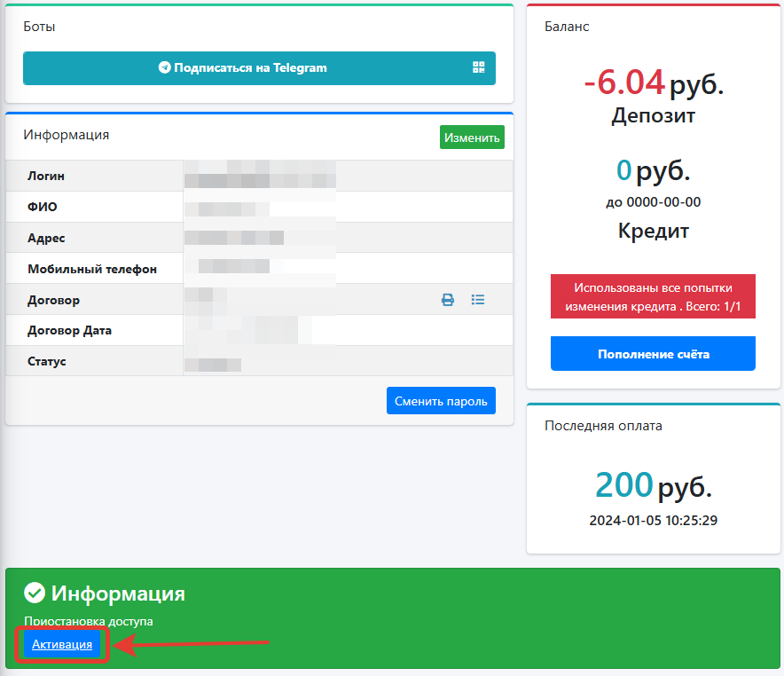Click the Баланс panel heading

coord(567,27)
